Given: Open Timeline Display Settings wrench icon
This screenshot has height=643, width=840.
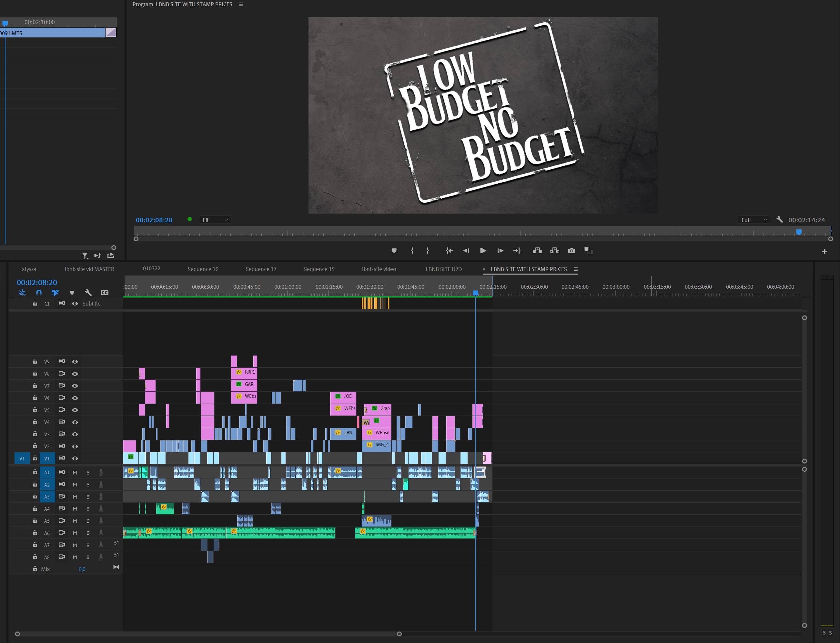Looking at the screenshot, I should [88, 292].
